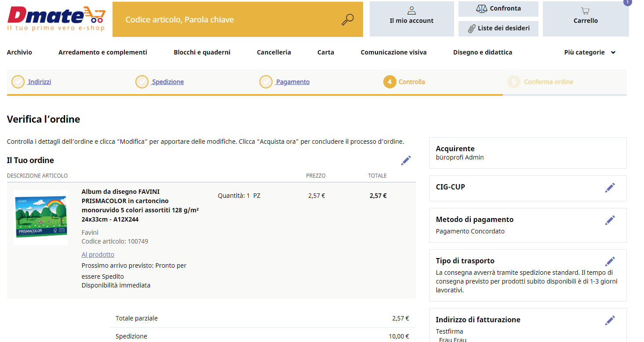The width and height of the screenshot is (644, 342).
Task: Click the Album da disegno FAVINI product title
Action: (x=140, y=205)
